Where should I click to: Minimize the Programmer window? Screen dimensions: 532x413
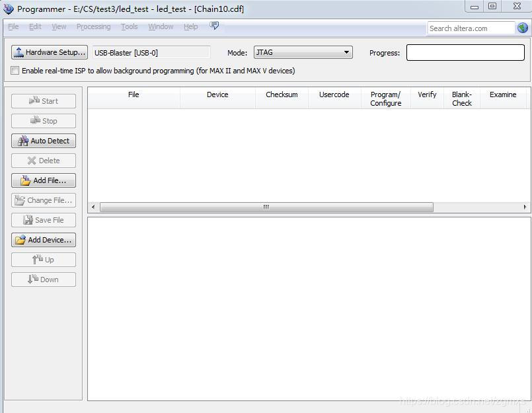pyautogui.click(x=475, y=7)
